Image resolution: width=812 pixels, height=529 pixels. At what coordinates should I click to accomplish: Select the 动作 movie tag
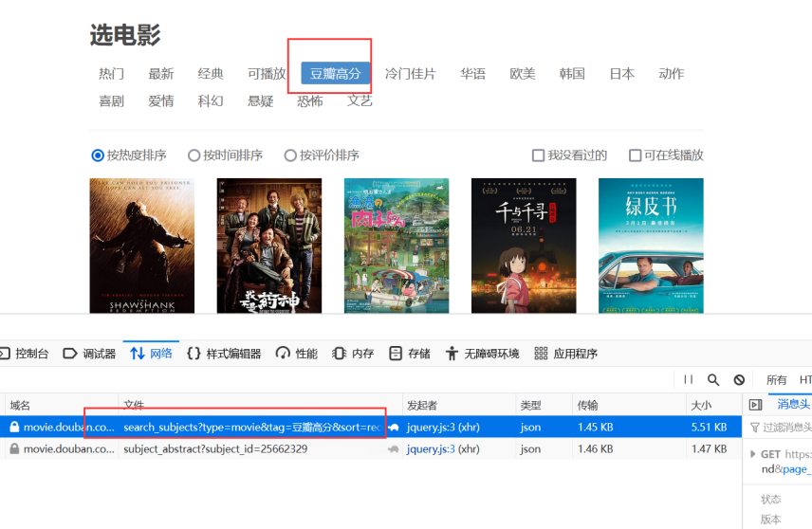click(x=672, y=74)
